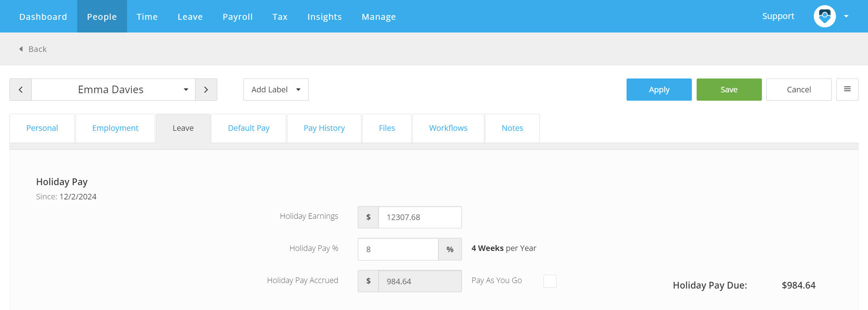Viewport: 868px width, 310px height.
Task: Open the Add Label dropdown
Action: (x=276, y=90)
